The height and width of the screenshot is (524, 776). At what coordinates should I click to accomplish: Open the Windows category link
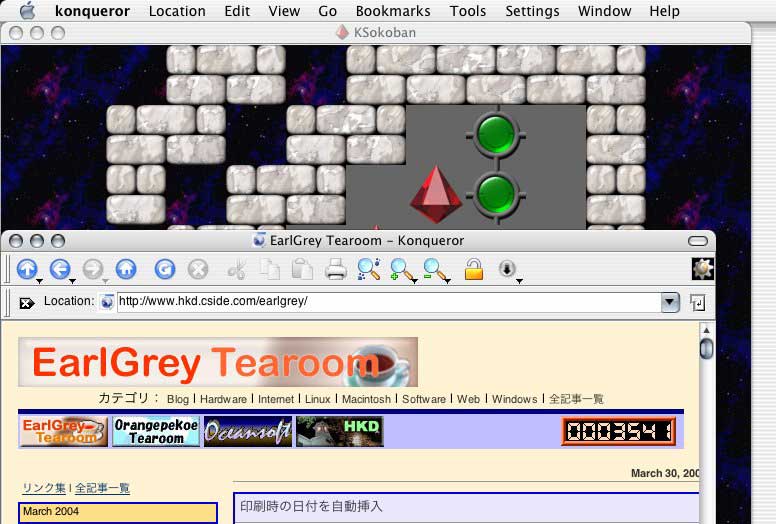point(515,399)
